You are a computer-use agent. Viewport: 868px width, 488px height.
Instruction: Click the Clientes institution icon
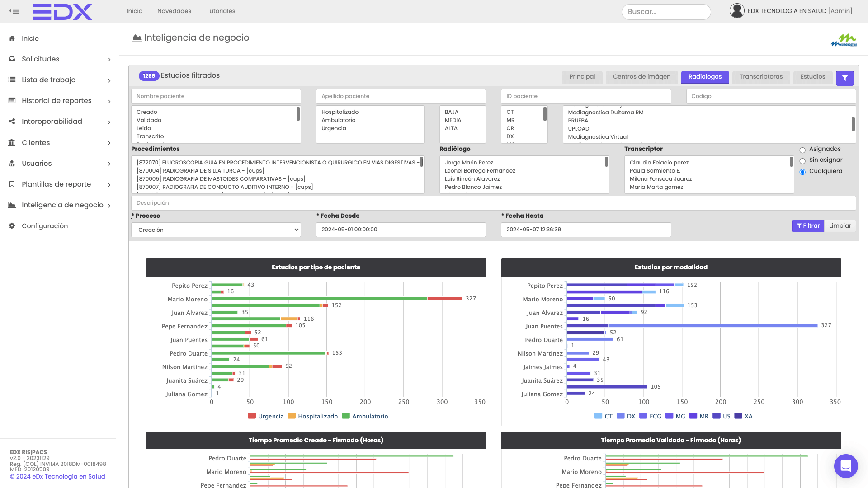tap(12, 143)
